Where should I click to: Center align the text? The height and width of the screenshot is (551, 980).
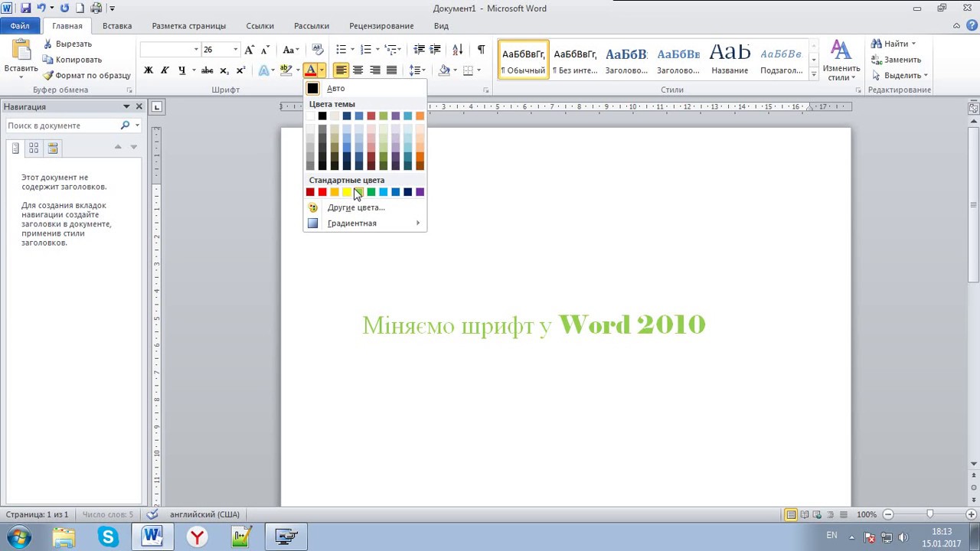pyautogui.click(x=358, y=70)
